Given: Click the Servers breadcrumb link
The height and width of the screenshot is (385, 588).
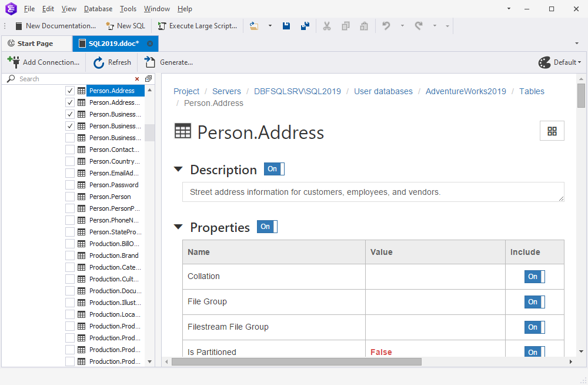Looking at the screenshot, I should 226,91.
